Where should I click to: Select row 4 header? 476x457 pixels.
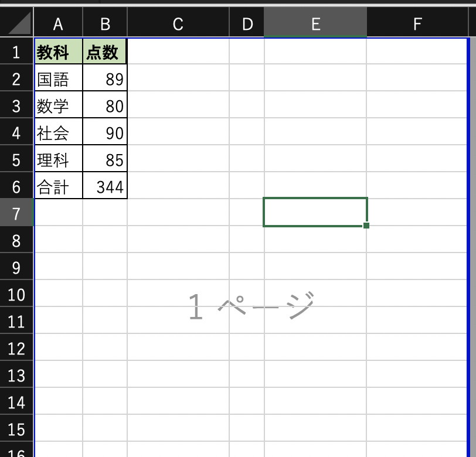click(x=16, y=132)
